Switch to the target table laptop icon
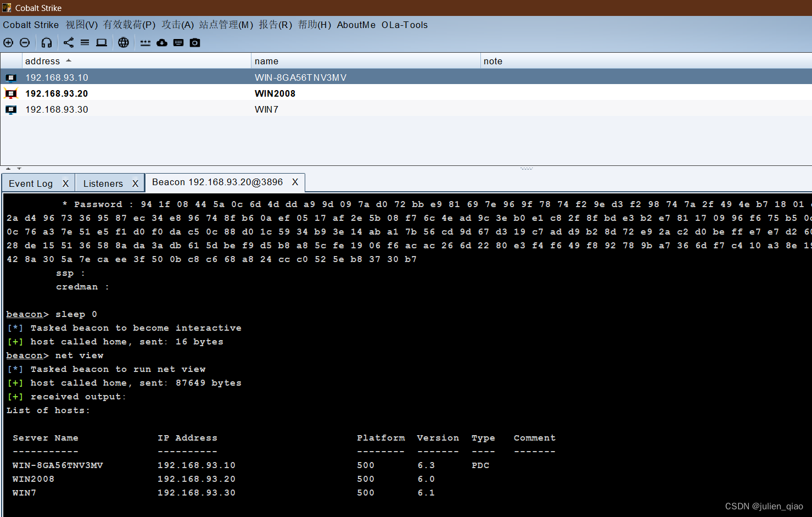Screen dimensions: 812x517 click(x=102, y=42)
